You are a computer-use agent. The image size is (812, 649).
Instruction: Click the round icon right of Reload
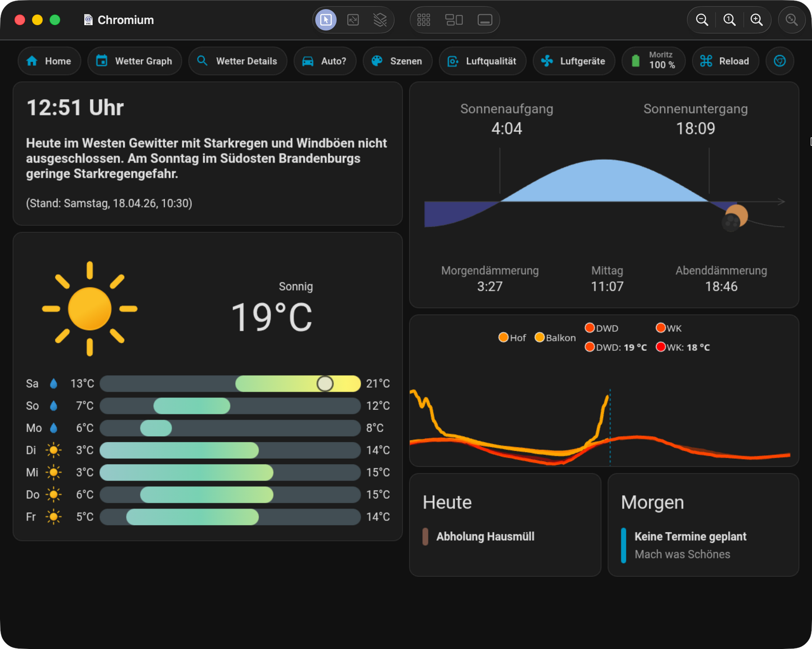click(x=780, y=61)
